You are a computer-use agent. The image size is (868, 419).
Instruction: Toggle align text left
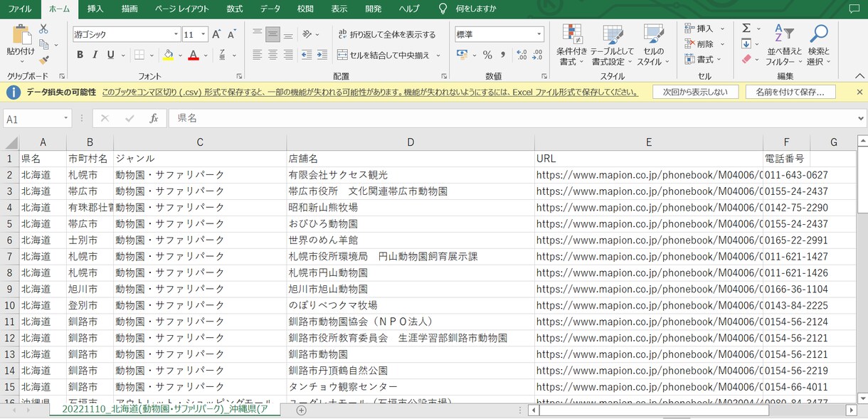click(x=257, y=55)
